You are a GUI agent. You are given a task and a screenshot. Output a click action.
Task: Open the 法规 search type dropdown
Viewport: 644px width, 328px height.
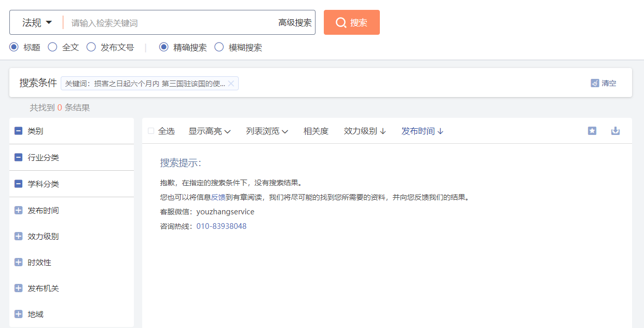click(x=37, y=22)
